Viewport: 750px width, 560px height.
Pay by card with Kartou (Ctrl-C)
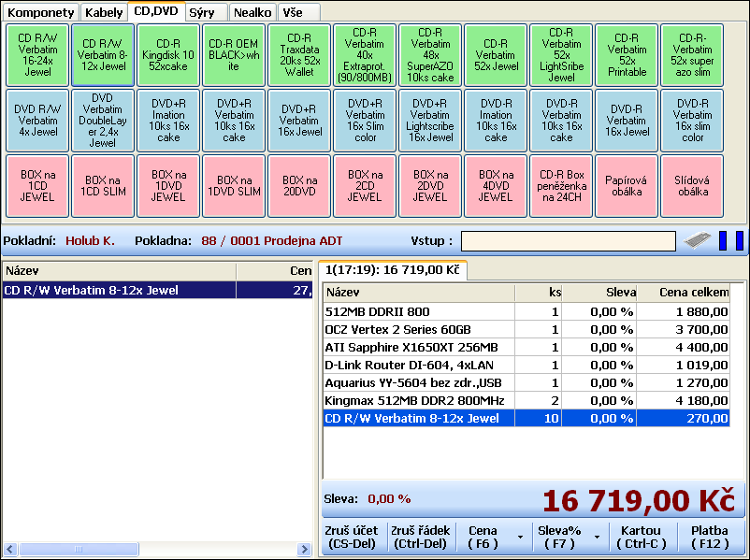click(641, 537)
